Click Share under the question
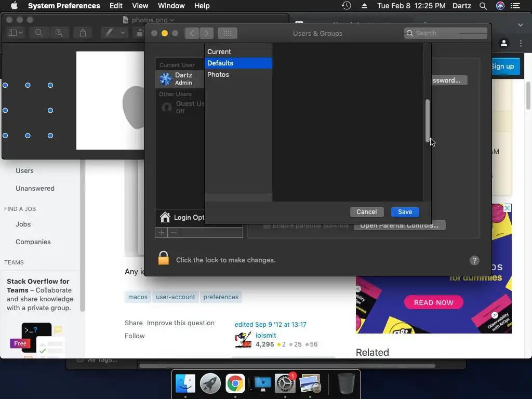 134,323
